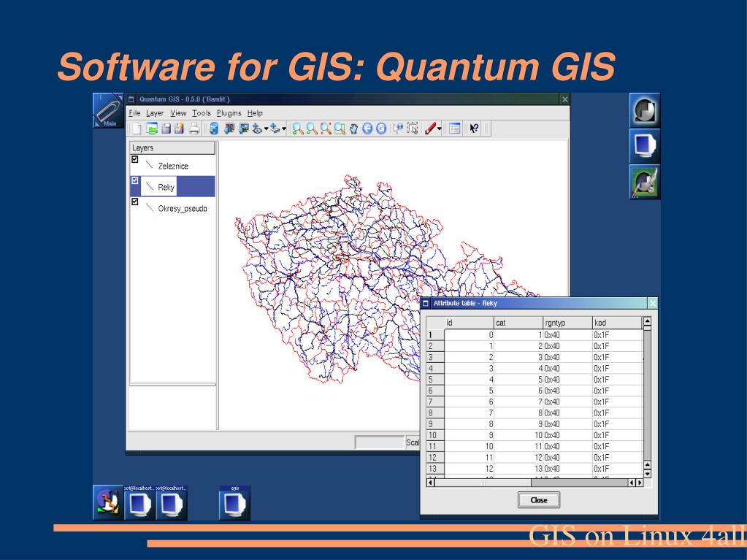Click the Add Raster Layer icon
This screenshot has width=747, height=560.
(x=243, y=128)
